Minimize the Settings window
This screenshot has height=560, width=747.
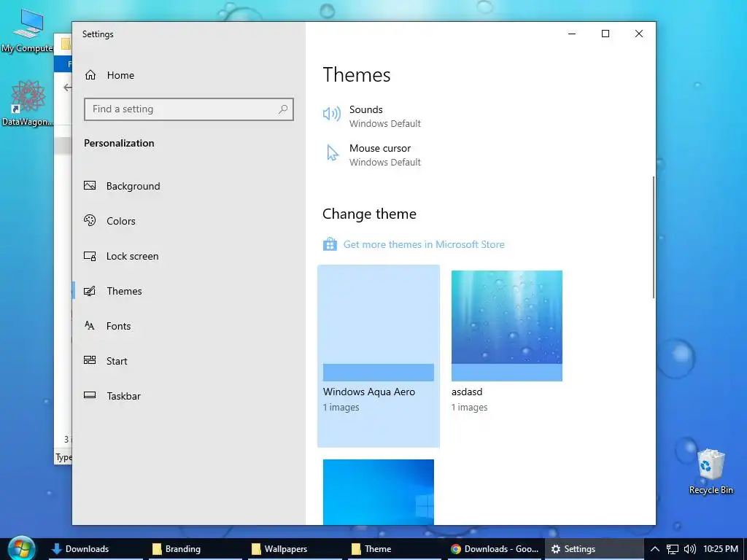point(572,34)
